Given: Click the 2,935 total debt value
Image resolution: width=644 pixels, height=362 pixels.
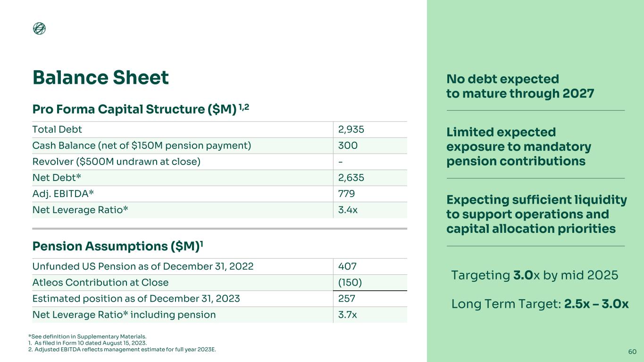Looking at the screenshot, I should [x=351, y=129].
